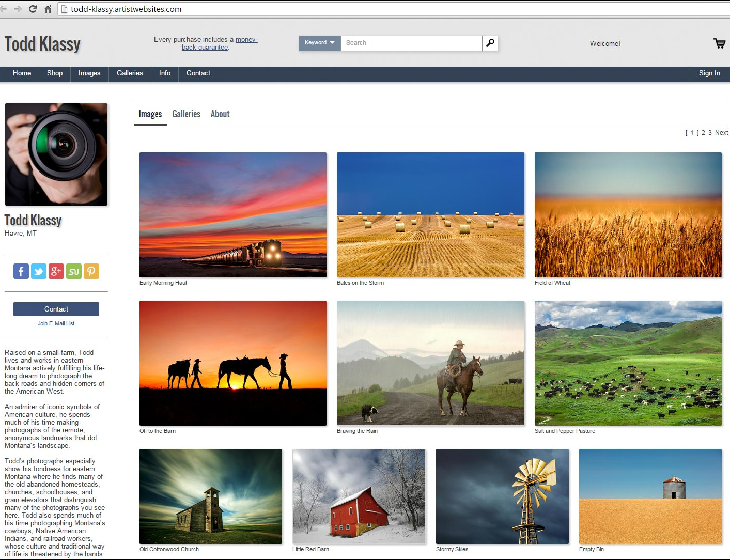Open Galleries in navigation bar

click(130, 73)
